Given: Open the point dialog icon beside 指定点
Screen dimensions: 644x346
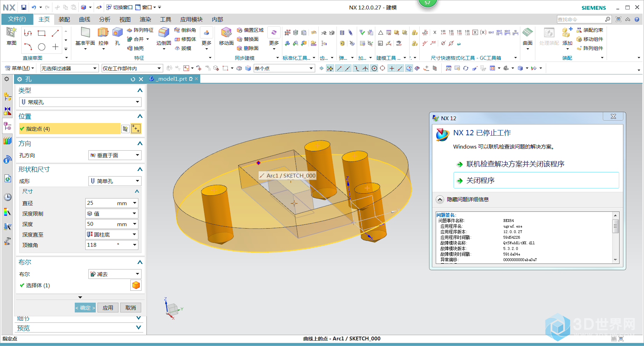Looking at the screenshot, I should (x=125, y=129).
